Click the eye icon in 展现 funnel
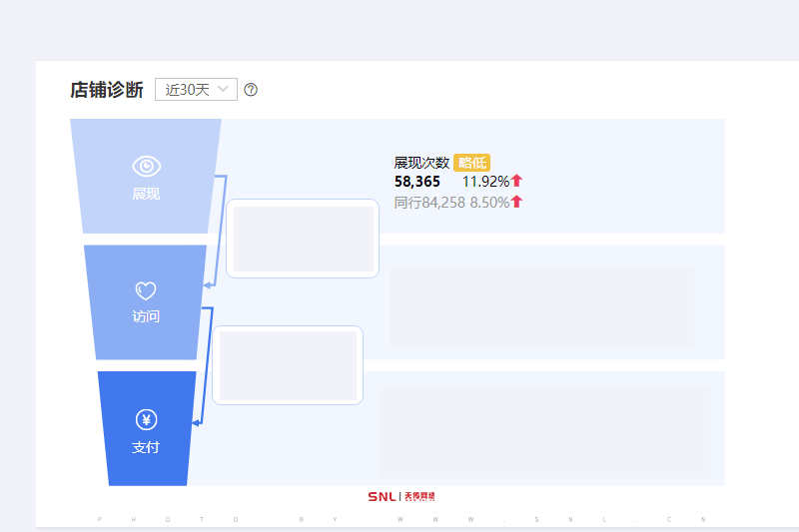This screenshot has width=799, height=532. 146,166
